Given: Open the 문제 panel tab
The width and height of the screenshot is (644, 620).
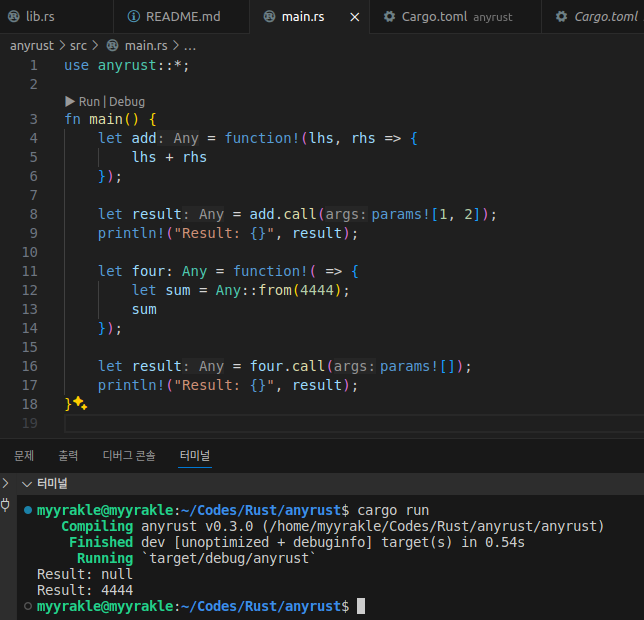Looking at the screenshot, I should point(24,456).
